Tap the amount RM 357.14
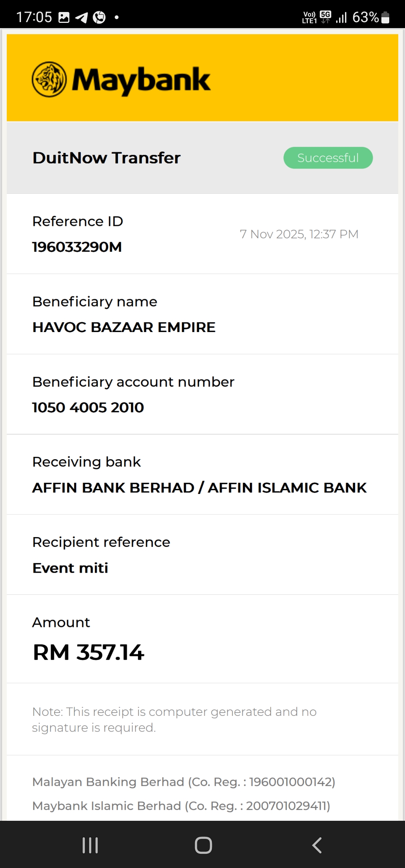The image size is (405, 868). point(88,652)
